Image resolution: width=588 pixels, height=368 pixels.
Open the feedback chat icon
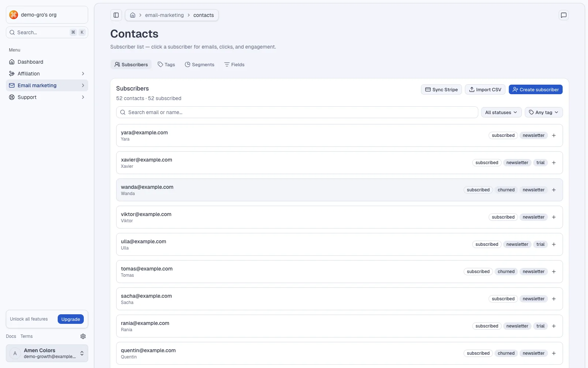pos(563,15)
